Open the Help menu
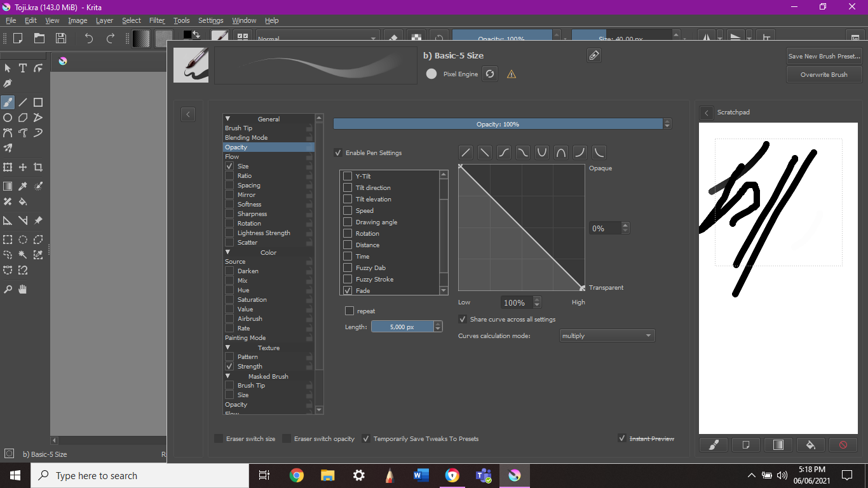The image size is (868, 488). pos(272,20)
